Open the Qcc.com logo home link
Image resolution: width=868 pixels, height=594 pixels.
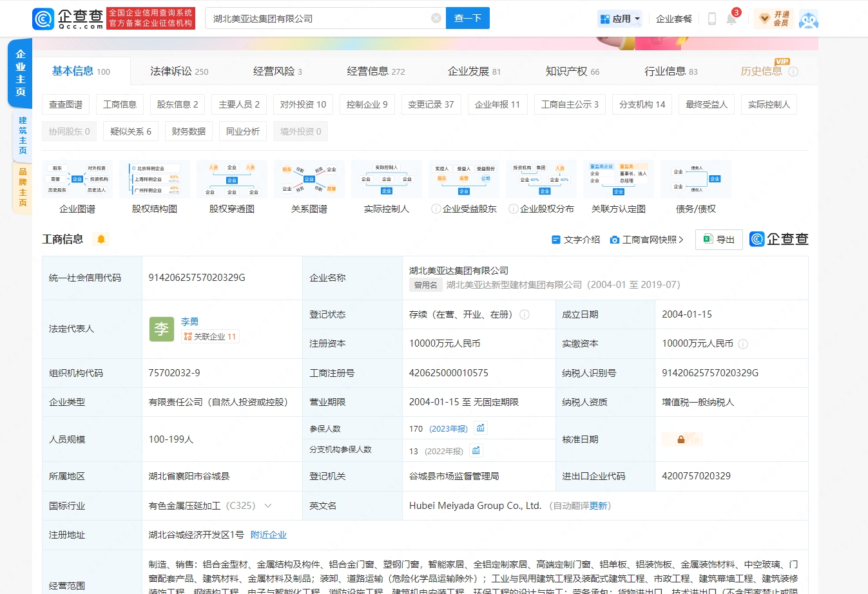pos(68,19)
